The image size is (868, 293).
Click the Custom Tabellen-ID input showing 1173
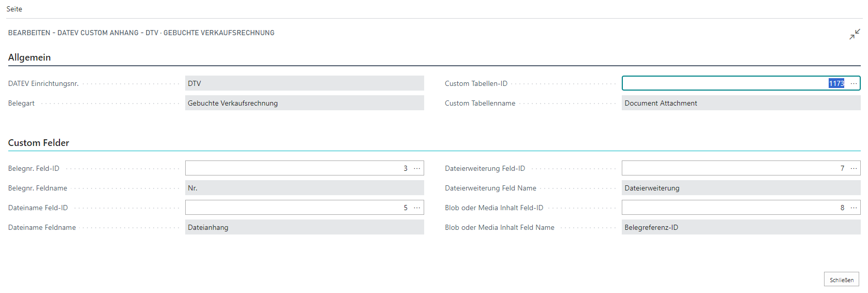724,83
